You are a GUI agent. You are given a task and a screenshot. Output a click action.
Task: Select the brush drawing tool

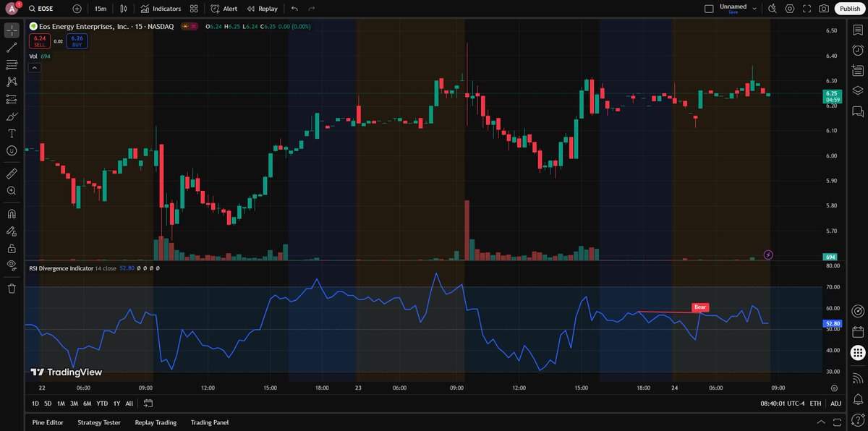pos(12,116)
